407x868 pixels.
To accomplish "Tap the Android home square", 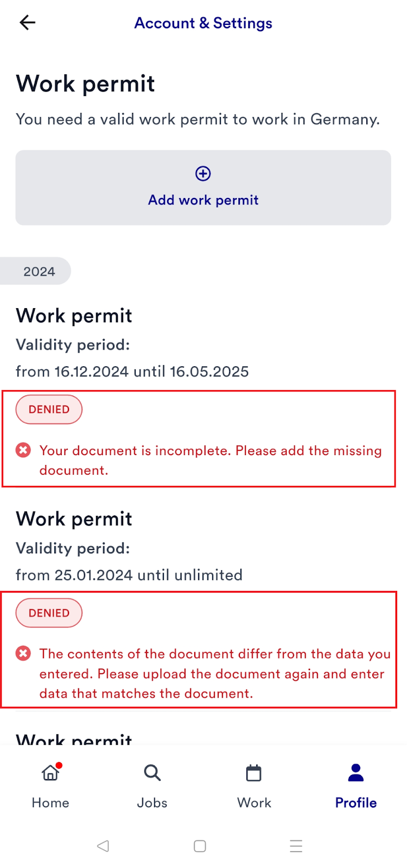I will pos(200,846).
